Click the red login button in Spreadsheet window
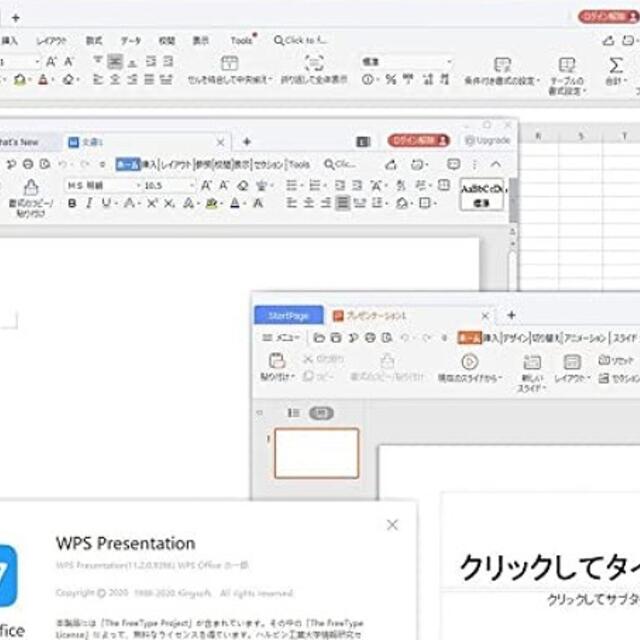Viewport: 640px width, 640px height. click(x=609, y=17)
